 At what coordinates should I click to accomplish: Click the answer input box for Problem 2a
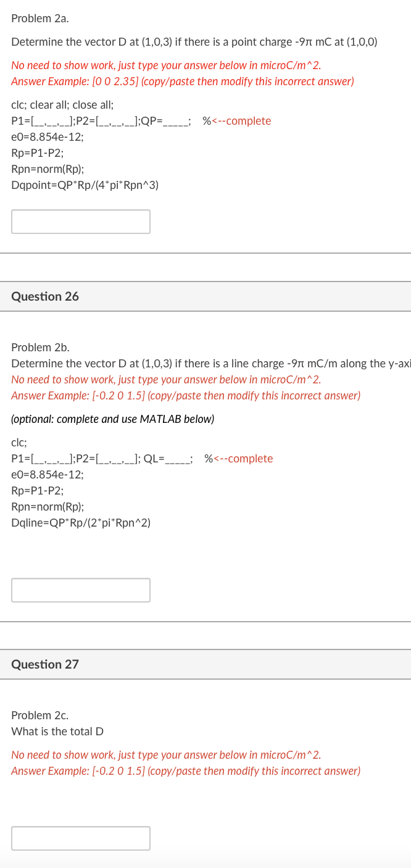(80, 221)
